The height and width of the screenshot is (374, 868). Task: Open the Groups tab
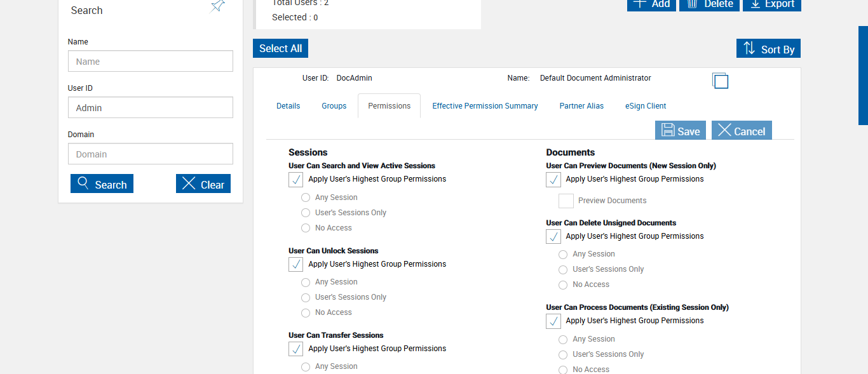[x=334, y=106]
